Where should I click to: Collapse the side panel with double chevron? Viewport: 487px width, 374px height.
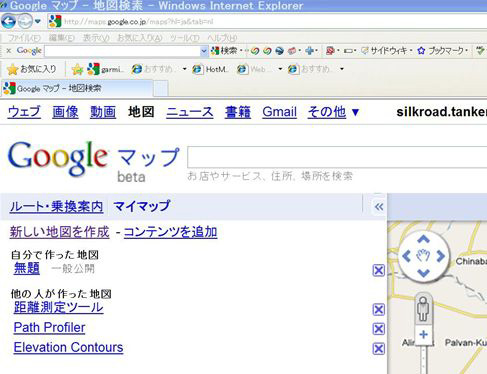click(x=379, y=207)
